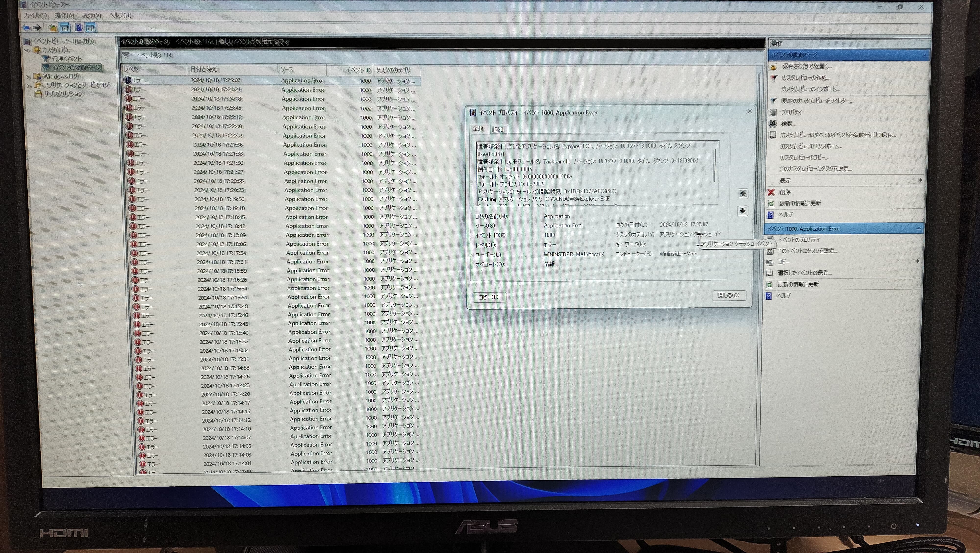This screenshot has width=980, height=553.
Task: Open the 操作(A) menu
Action: (x=65, y=16)
